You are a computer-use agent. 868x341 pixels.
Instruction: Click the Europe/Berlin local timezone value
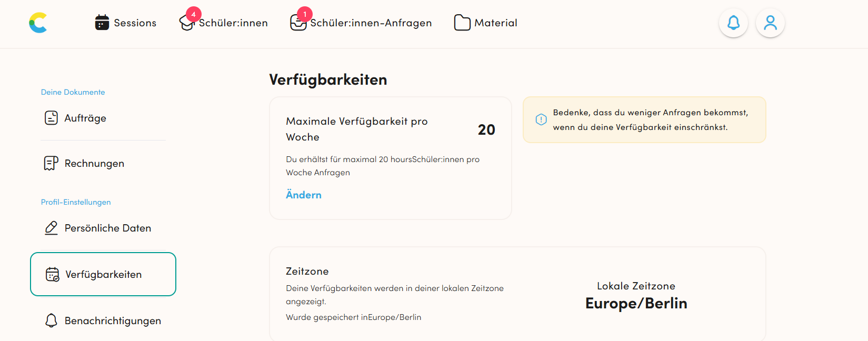636,304
